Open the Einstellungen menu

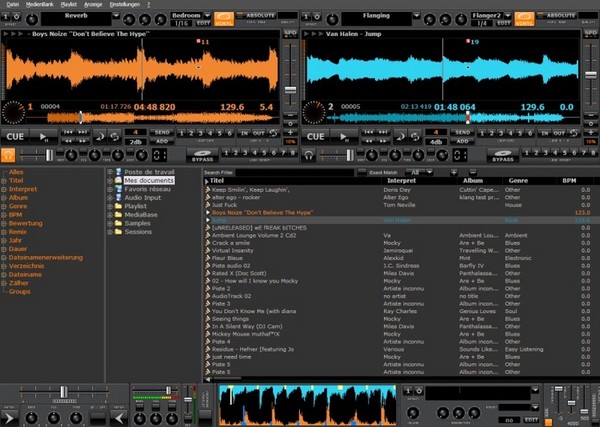point(125,5)
